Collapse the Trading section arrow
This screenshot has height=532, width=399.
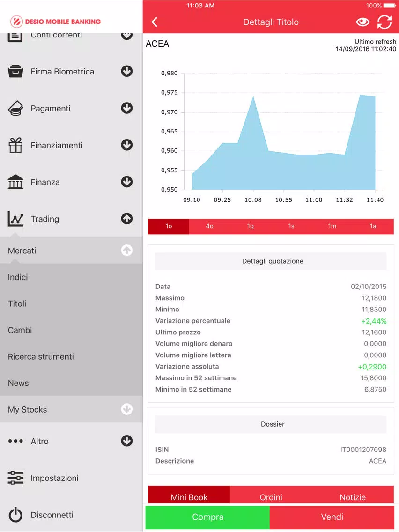coord(127,219)
